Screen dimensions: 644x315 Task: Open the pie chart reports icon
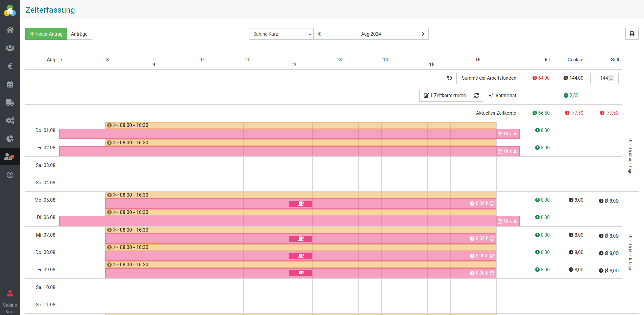[10, 139]
